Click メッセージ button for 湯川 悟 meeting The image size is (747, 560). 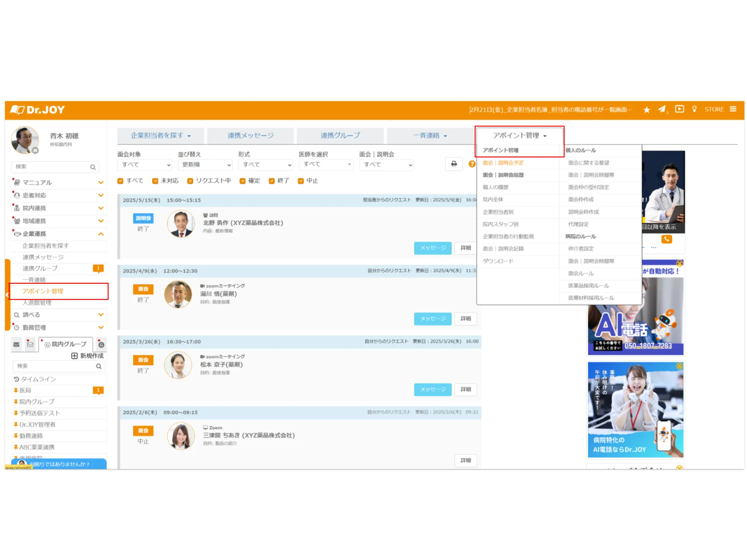click(x=432, y=319)
